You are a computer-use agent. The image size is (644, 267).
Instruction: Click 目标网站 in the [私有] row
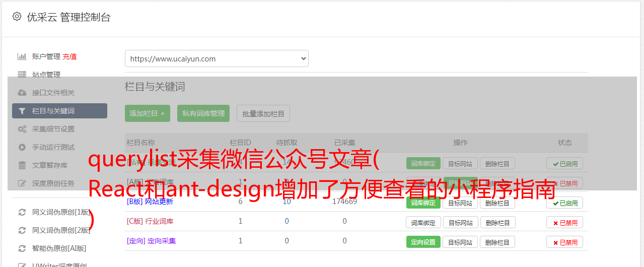460,163
